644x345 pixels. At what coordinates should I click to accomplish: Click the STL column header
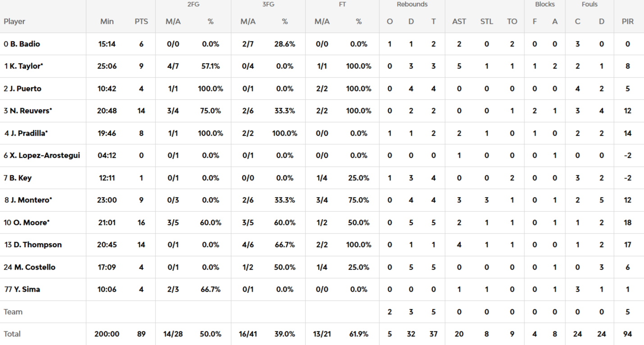(x=486, y=22)
